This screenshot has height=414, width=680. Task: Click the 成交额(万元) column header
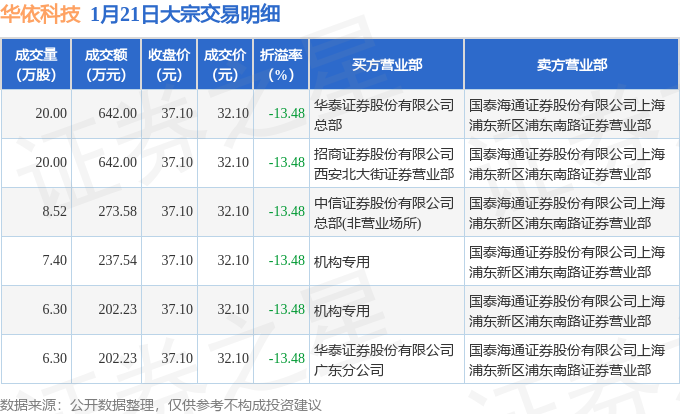point(106,65)
